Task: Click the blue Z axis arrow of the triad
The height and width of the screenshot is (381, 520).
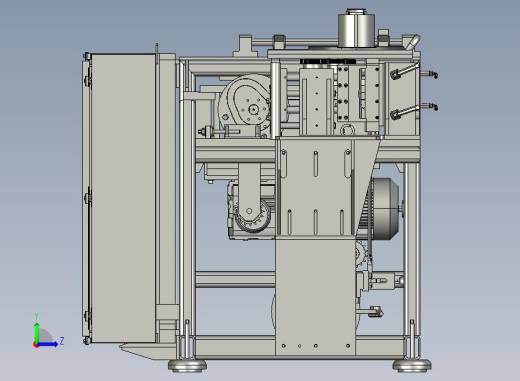Action: coord(49,344)
